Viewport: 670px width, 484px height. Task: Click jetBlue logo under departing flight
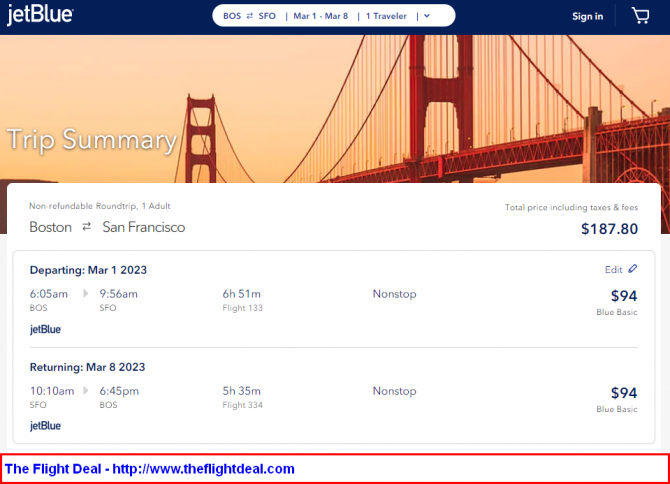45,329
